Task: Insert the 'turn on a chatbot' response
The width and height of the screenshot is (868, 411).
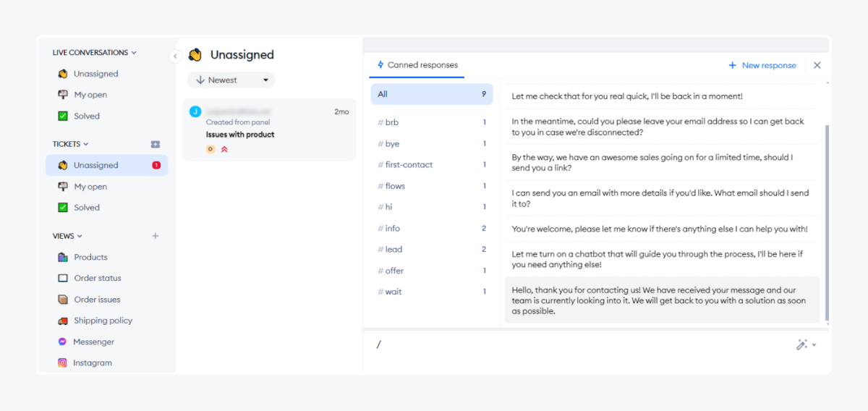Action: coord(662,259)
